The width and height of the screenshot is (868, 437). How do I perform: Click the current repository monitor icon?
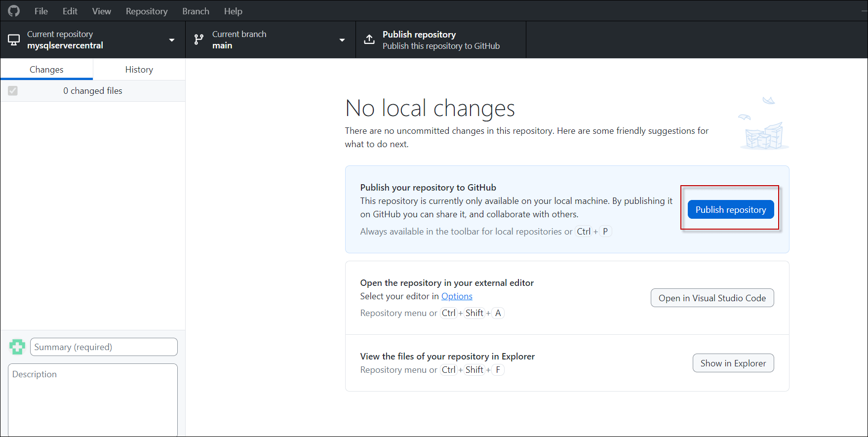(x=14, y=40)
